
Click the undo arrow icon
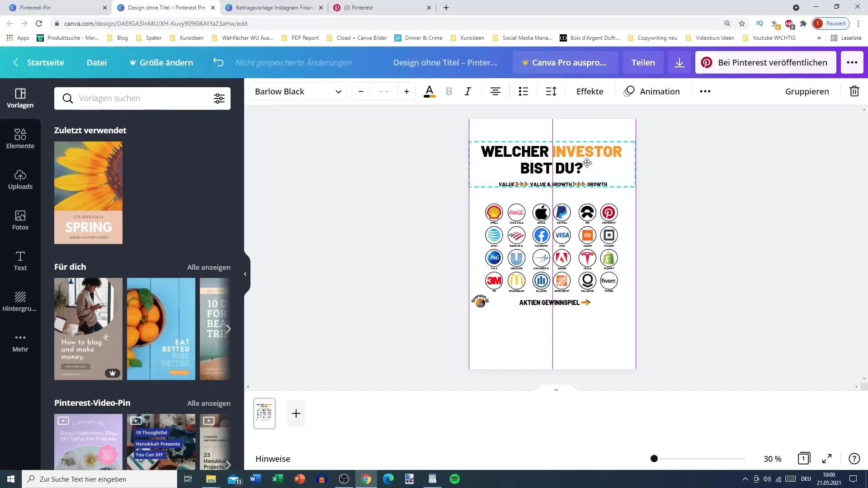218,62
